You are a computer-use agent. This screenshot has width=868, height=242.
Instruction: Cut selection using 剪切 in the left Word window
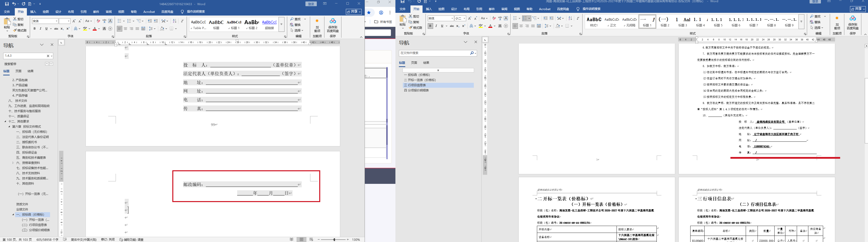(x=18, y=19)
